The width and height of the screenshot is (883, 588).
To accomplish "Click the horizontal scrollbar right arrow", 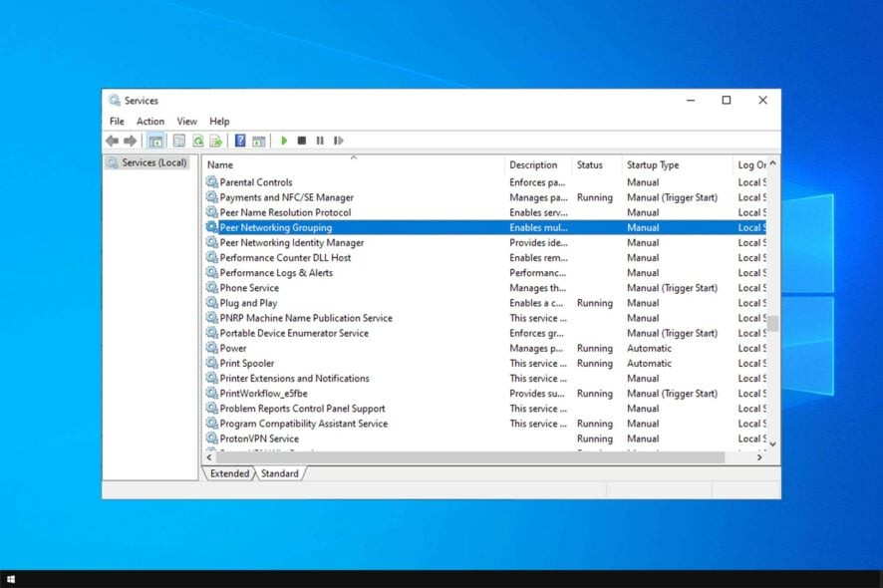I will [759, 457].
